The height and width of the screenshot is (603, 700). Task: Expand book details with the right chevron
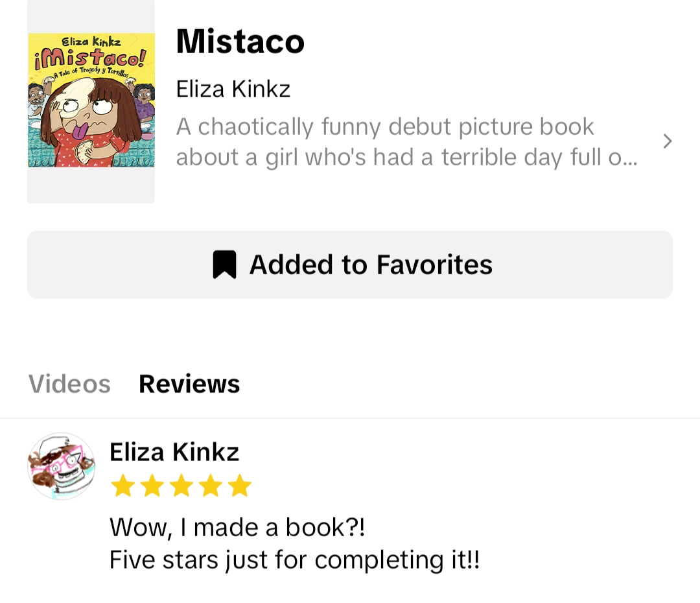tap(668, 141)
